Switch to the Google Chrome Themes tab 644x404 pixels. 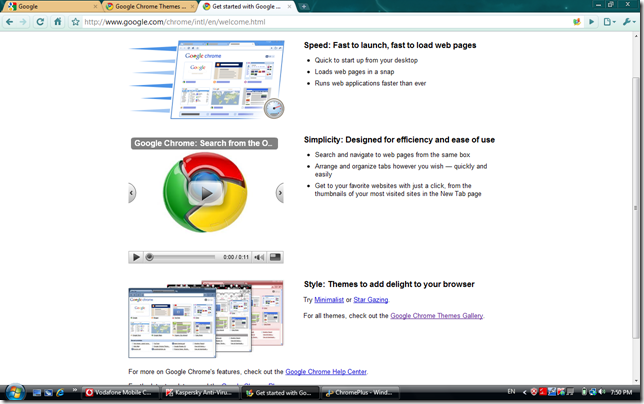tap(150, 7)
